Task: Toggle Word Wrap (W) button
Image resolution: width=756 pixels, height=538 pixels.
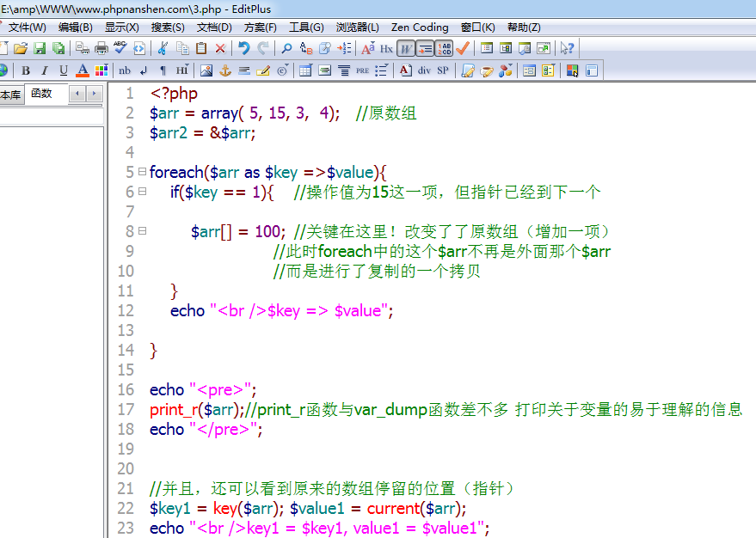Action: coord(406,48)
